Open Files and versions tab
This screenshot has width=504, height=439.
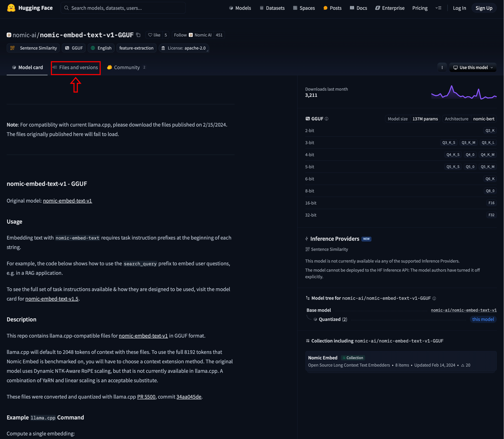(x=76, y=68)
